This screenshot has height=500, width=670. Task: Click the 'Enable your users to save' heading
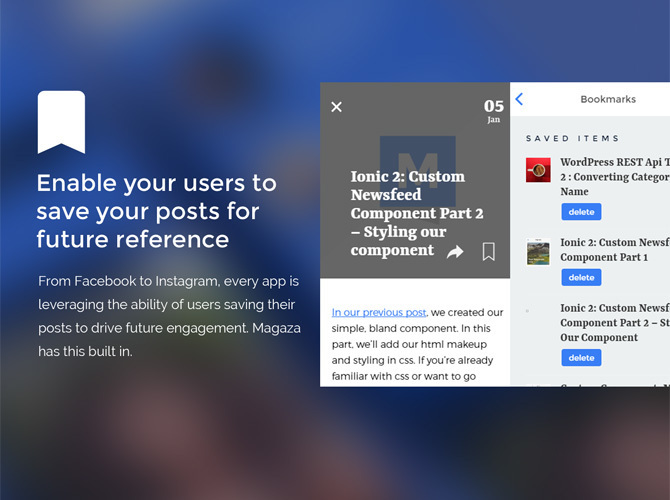(156, 211)
